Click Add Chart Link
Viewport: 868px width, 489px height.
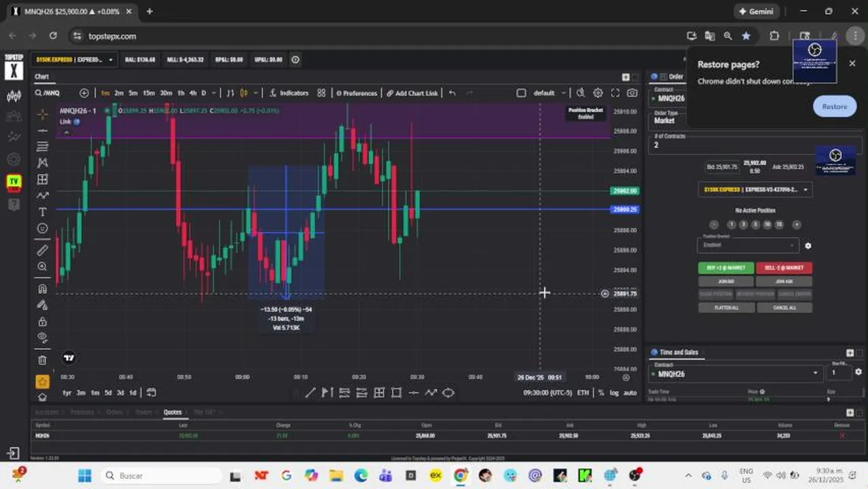tap(412, 93)
